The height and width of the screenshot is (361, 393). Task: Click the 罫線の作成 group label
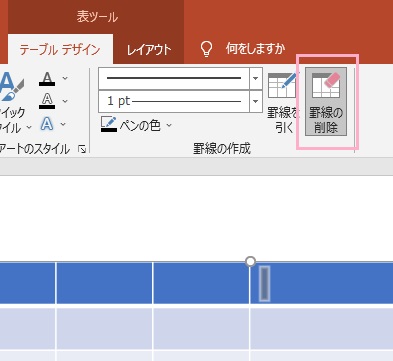222,149
